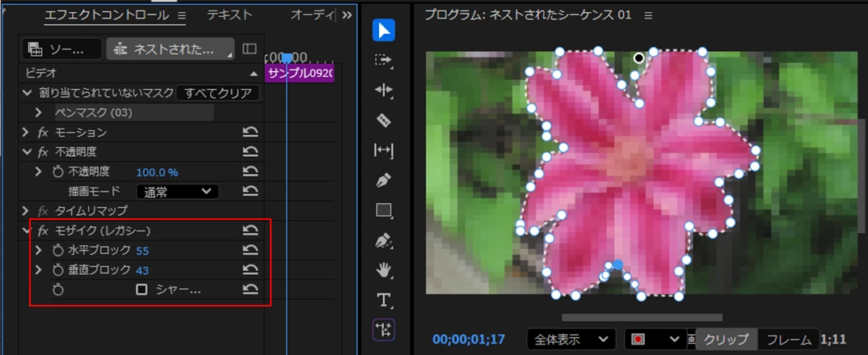Click the blue playhead in Effect Controls timeline
Viewport: 868px width, 355px height.
pos(287,57)
